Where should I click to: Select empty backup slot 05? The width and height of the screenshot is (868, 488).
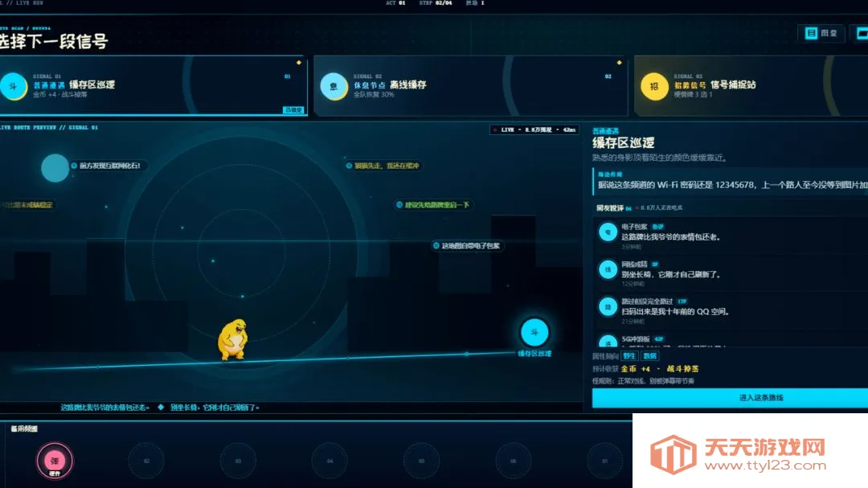(422, 461)
